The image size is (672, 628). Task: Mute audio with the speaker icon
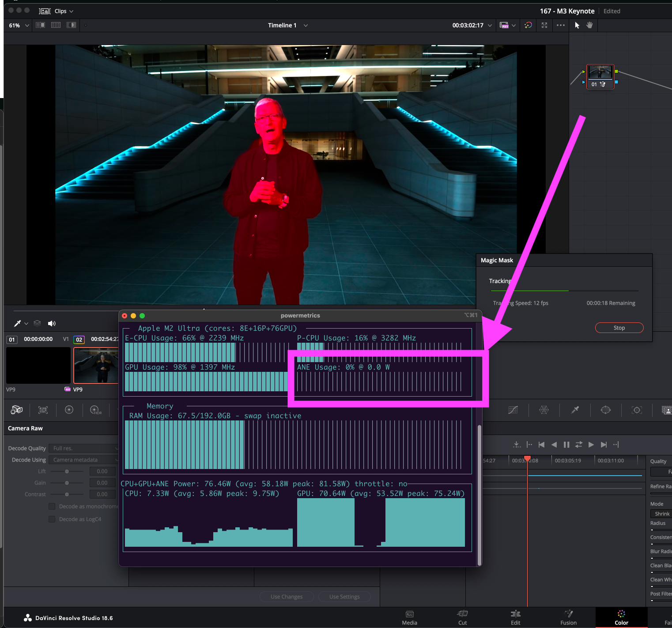click(52, 324)
